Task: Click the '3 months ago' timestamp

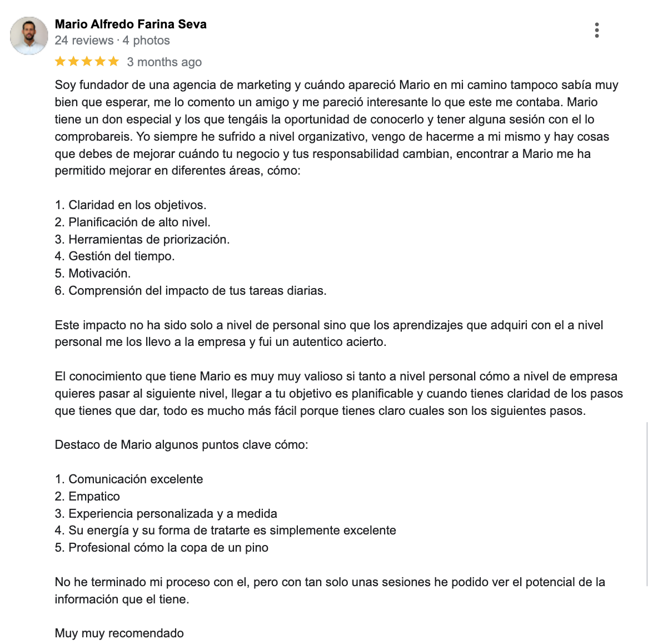Action: (164, 62)
